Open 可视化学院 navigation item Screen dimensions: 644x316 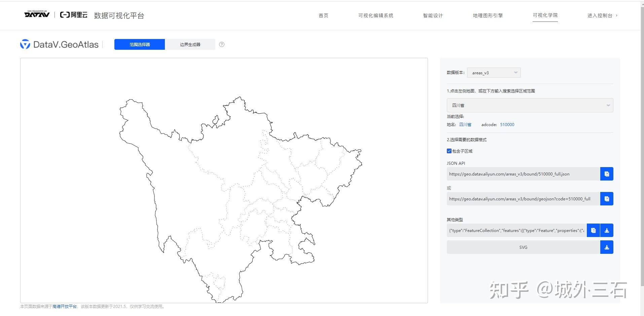click(545, 15)
